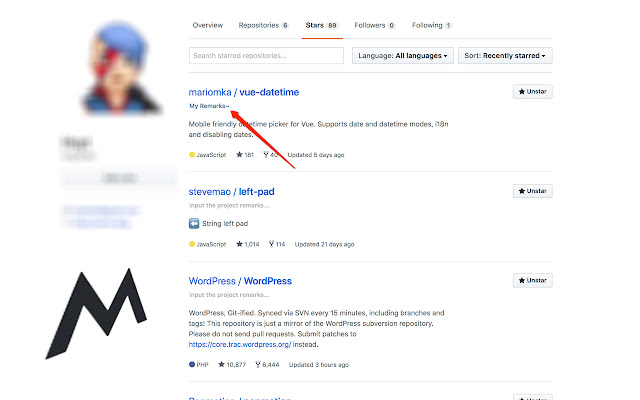Image resolution: width=640 pixels, height=400 pixels.
Task: Click the blurred profile avatar image
Action: pos(120,67)
